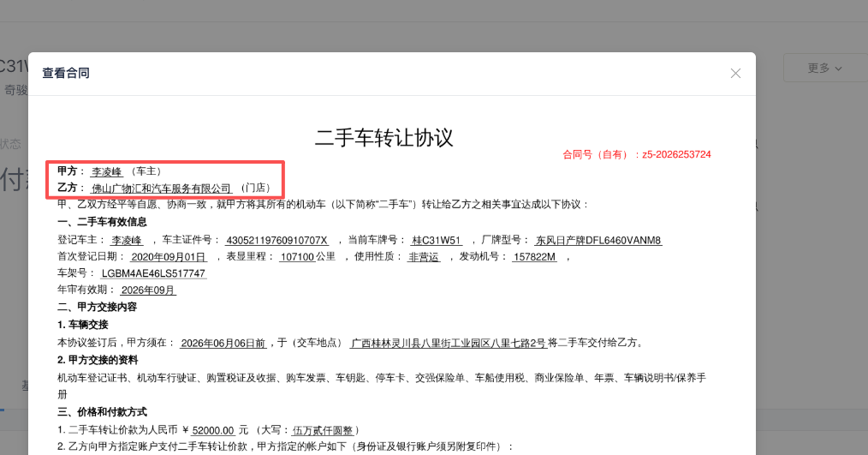Click the 三、价格和付款方式 section heading
Screen dimensions: 868x455
pyautogui.click(x=103, y=412)
